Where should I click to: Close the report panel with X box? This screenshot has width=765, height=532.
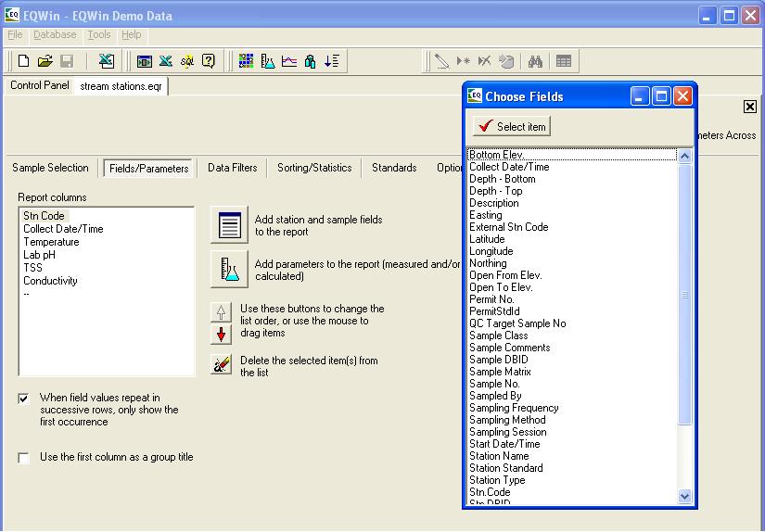coord(750,107)
